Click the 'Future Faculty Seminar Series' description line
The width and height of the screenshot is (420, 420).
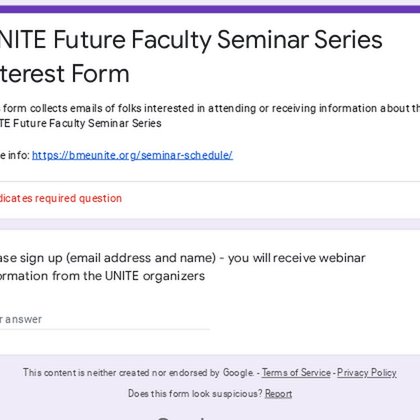click(x=81, y=123)
